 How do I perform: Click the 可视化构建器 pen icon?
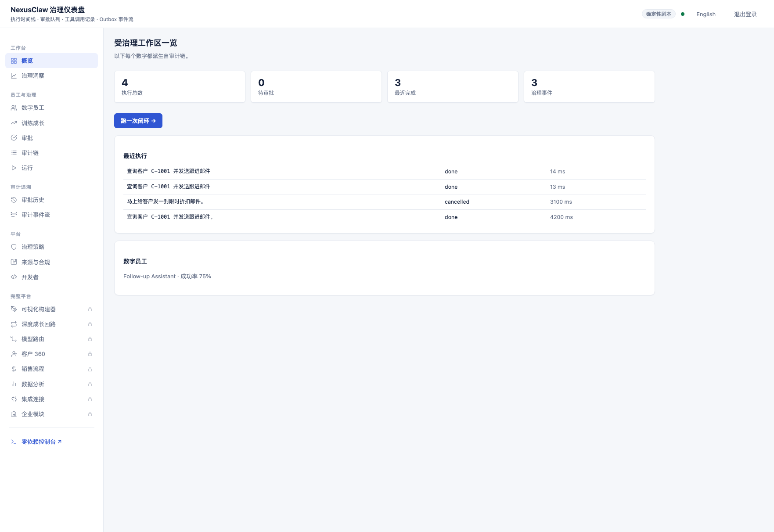14,309
